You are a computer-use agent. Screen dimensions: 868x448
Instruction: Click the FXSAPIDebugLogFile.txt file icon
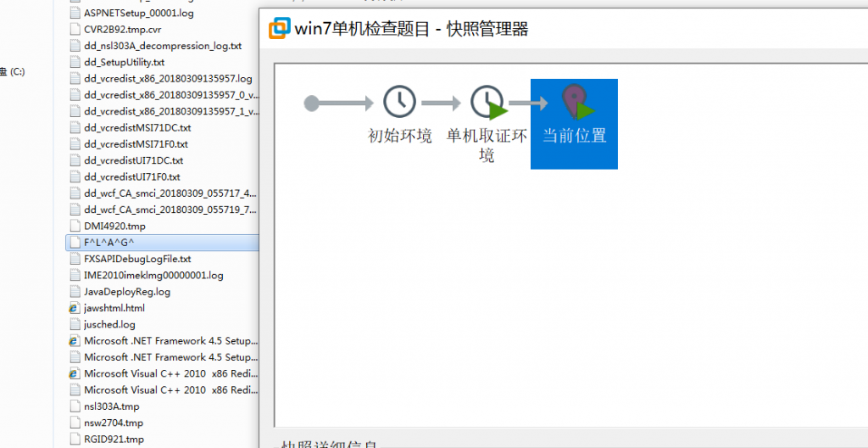point(75,259)
